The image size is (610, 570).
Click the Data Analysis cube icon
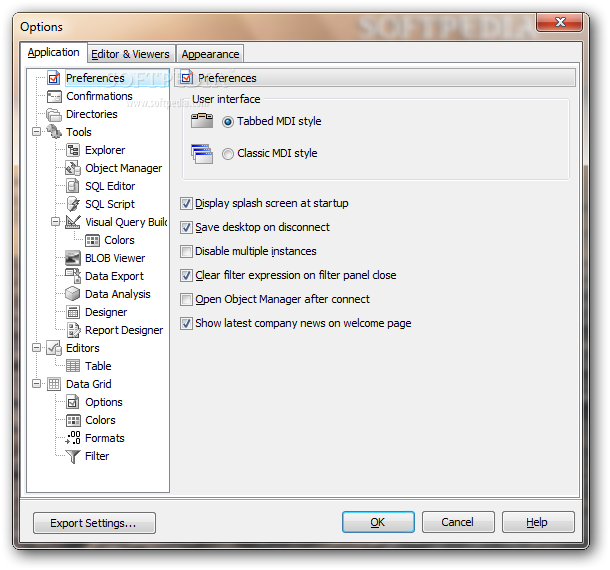pos(73,294)
